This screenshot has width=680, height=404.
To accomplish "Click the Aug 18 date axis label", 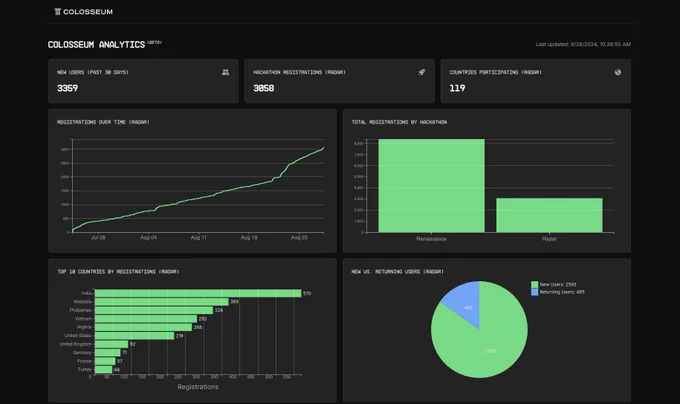I will click(x=249, y=238).
